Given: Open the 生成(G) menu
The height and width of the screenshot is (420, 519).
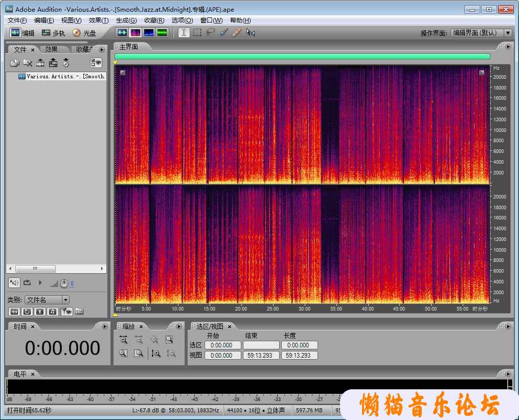Looking at the screenshot, I should pyautogui.click(x=126, y=20).
